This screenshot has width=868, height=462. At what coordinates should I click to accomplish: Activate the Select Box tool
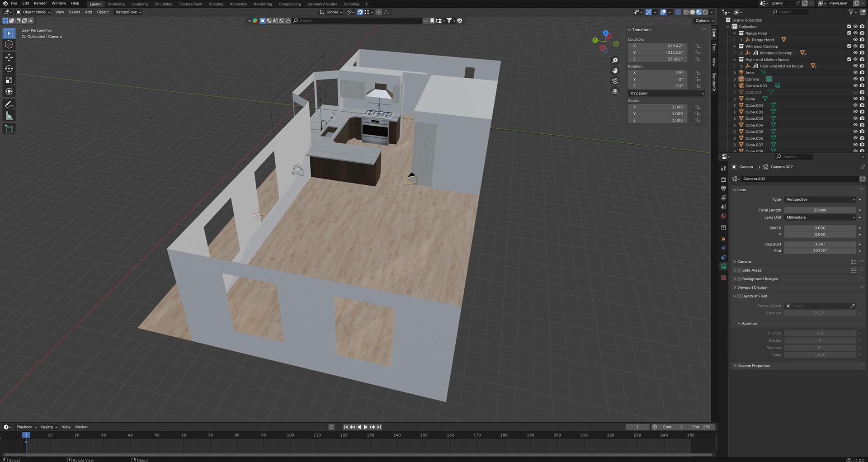(9, 33)
